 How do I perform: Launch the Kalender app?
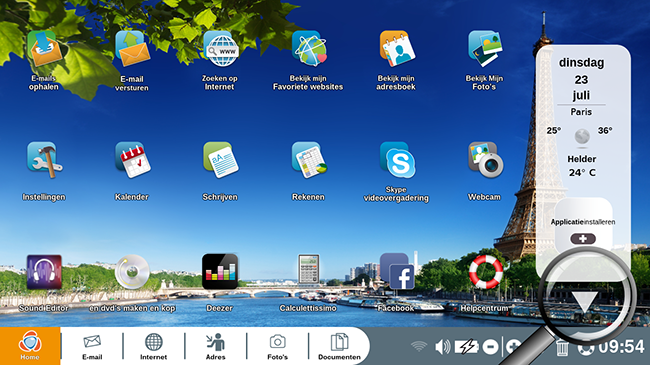tap(132, 160)
